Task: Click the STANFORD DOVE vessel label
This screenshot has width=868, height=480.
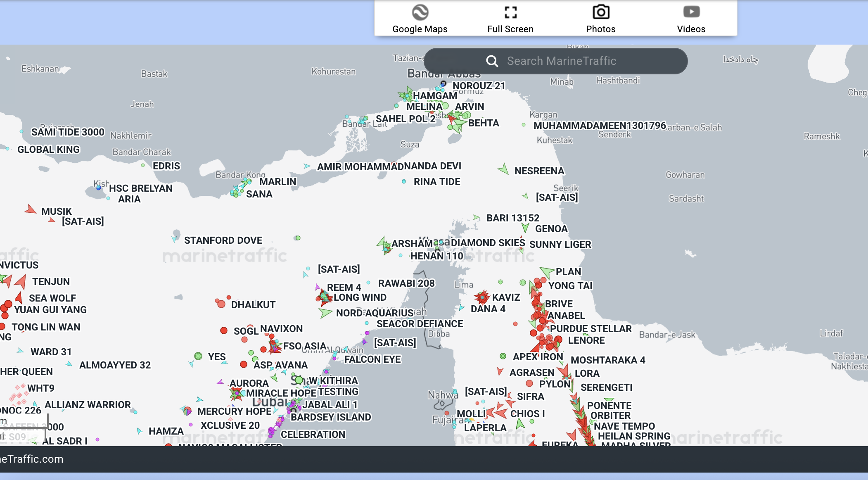Action: click(223, 240)
